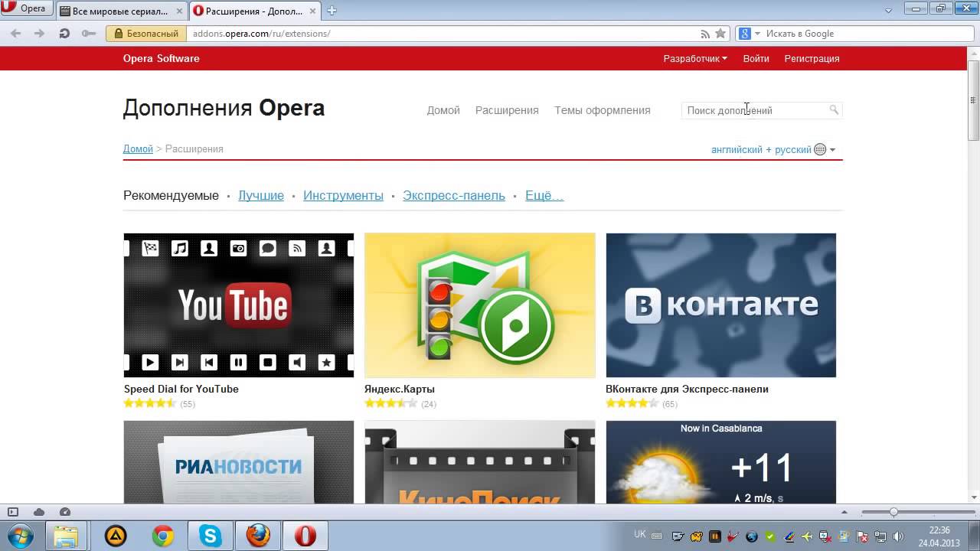
Task: Click the network connection tray icon
Action: click(x=880, y=536)
